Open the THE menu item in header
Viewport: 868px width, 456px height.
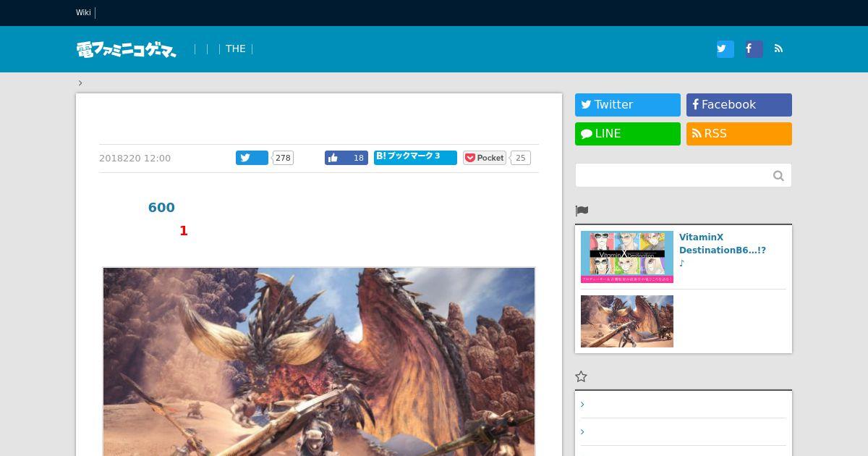click(x=236, y=49)
